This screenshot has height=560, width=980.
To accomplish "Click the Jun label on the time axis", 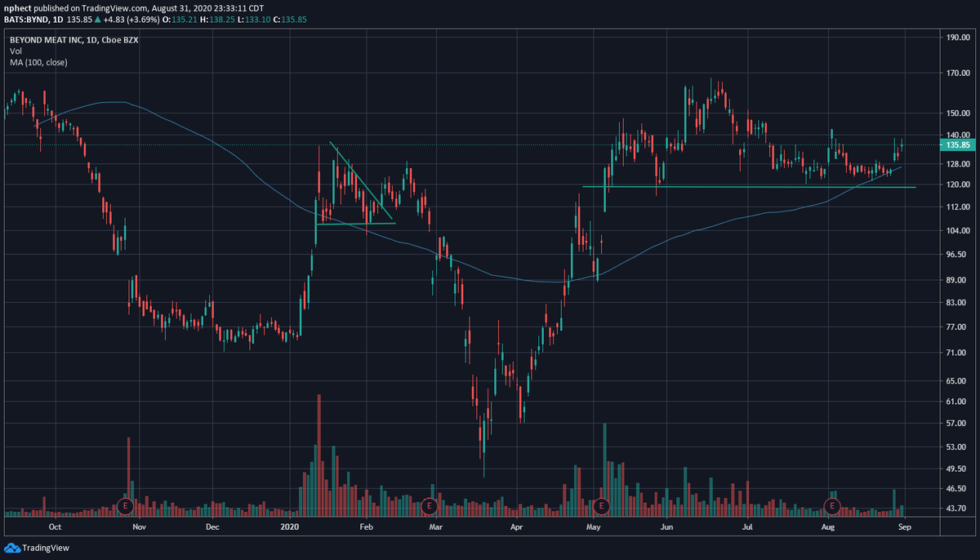I will click(x=666, y=527).
